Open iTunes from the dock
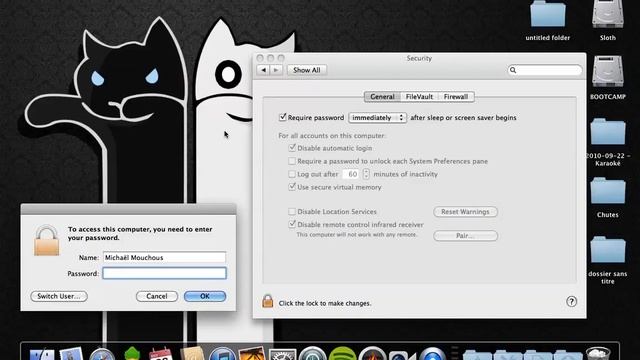Viewport: 640px width, 360px height. click(x=222, y=354)
